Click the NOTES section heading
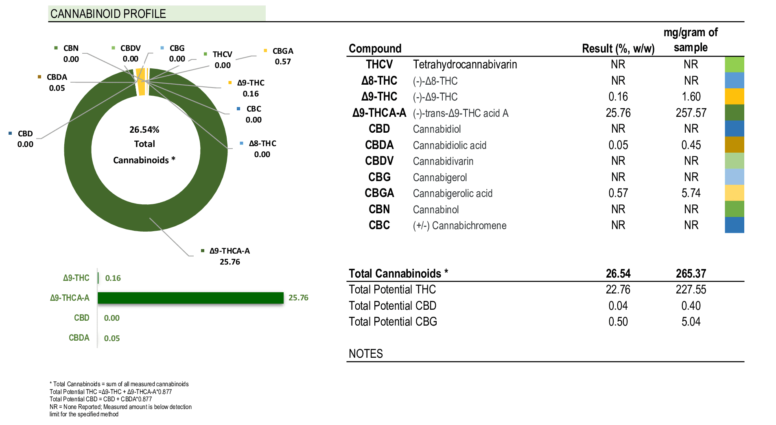This screenshot has height=425, width=776. 369,354
